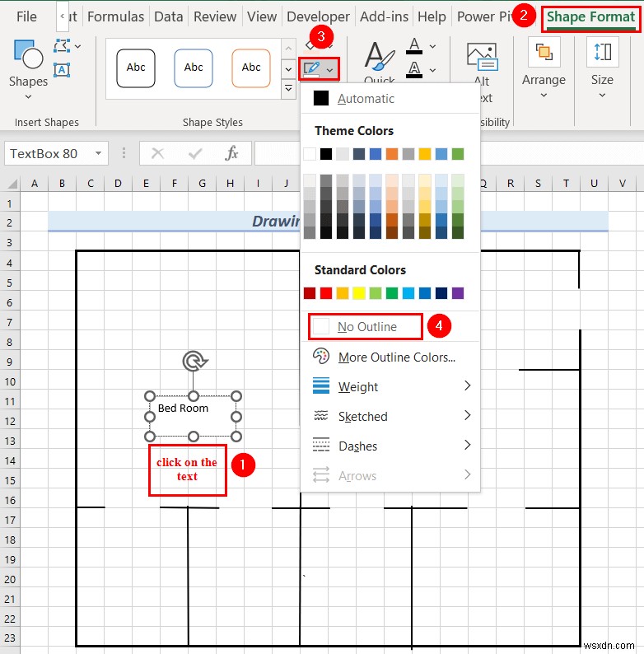Open More Outline Colors dialog
Screen dimensions: 644x654
pyautogui.click(x=390, y=357)
